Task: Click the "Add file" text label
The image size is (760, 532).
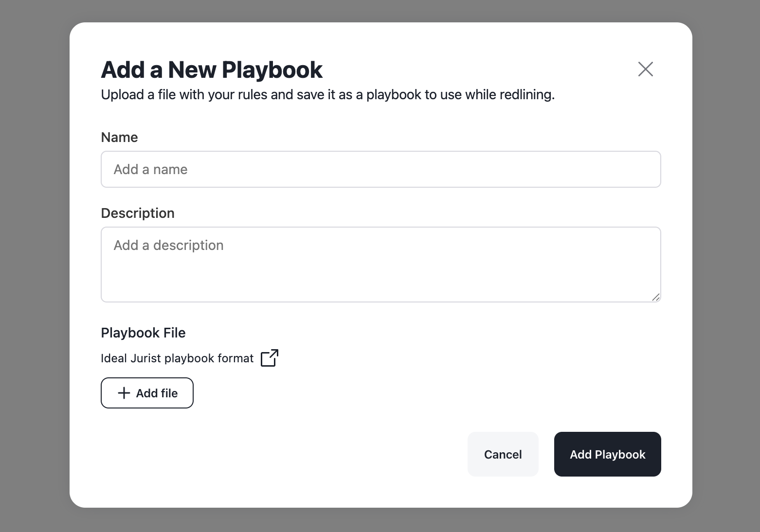Action: [157, 393]
